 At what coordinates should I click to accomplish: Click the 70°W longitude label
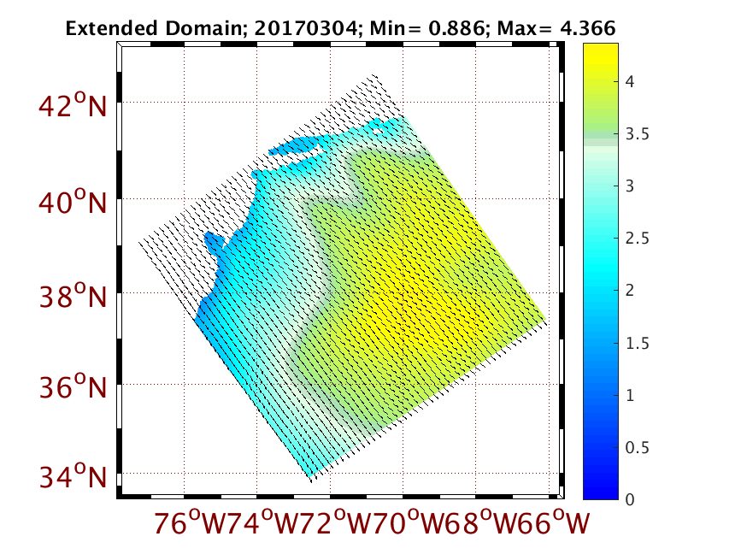click(410, 522)
